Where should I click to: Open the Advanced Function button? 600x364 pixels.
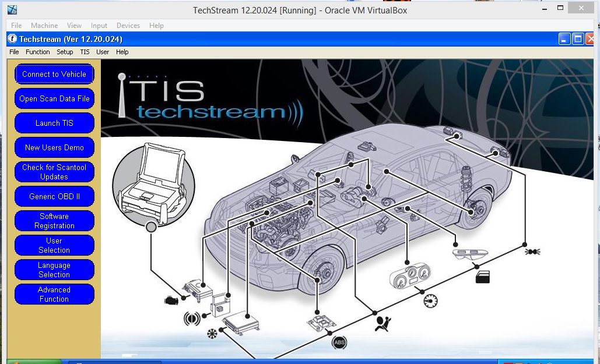click(x=54, y=294)
